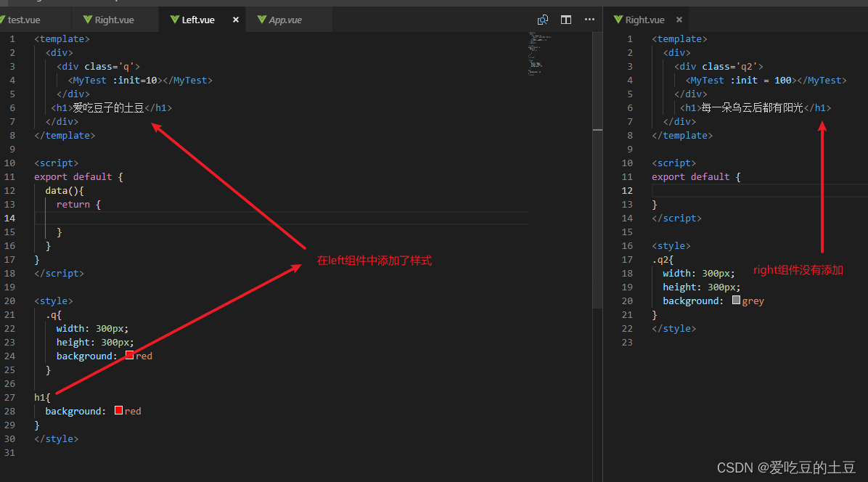Screen dimensions: 868x482
Task: Place cursor on empty line 14 in Left.vue
Action: (281, 218)
